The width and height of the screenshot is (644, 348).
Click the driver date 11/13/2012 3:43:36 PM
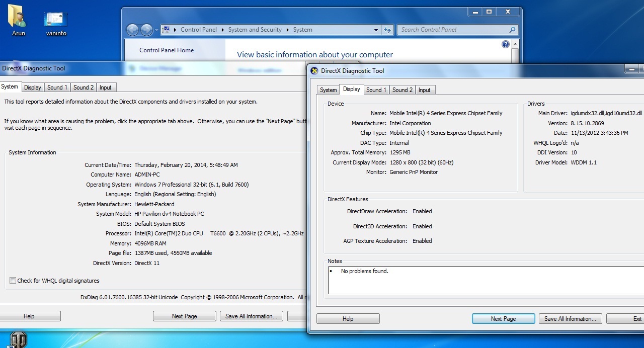[599, 133]
